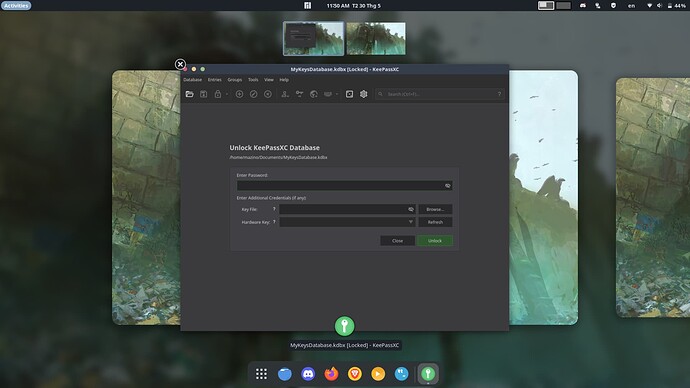Select the second workspace thumbnail
Viewport: 690px width, 388px height.
click(376, 38)
